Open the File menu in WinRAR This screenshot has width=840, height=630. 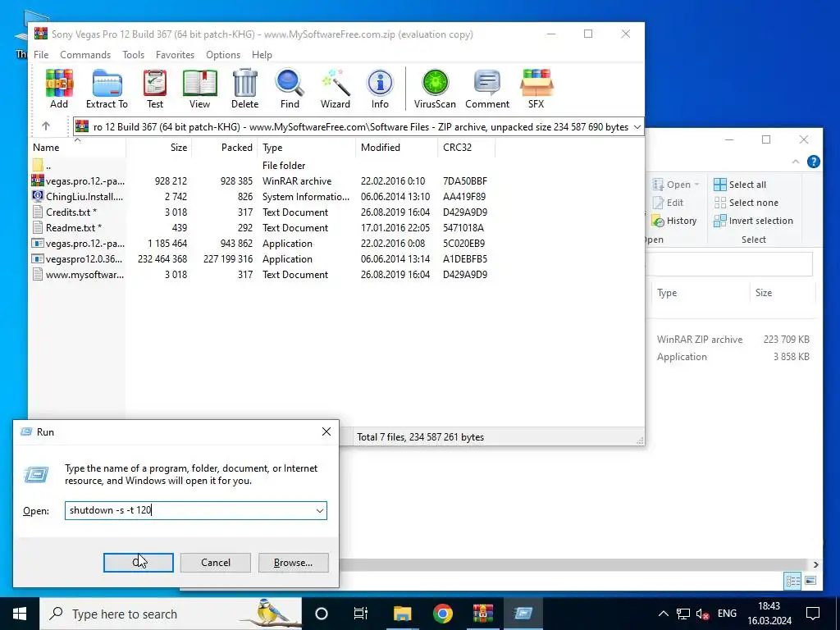(x=41, y=55)
